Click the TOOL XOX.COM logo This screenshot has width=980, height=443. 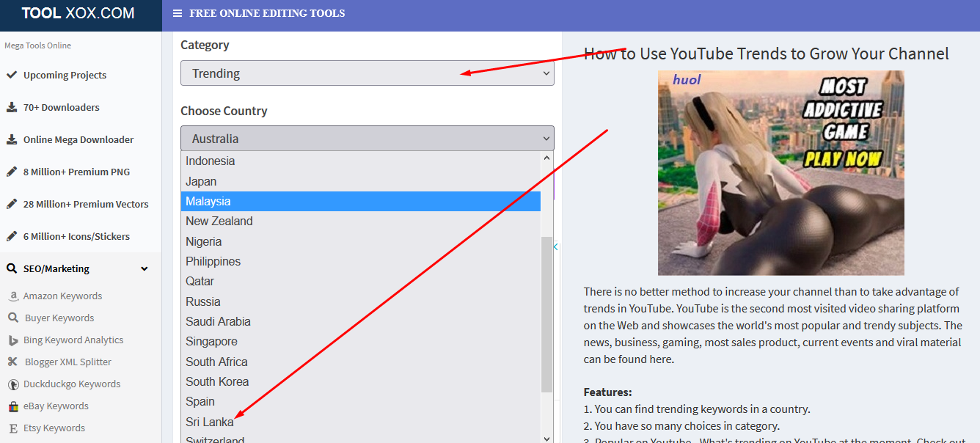[x=78, y=13]
